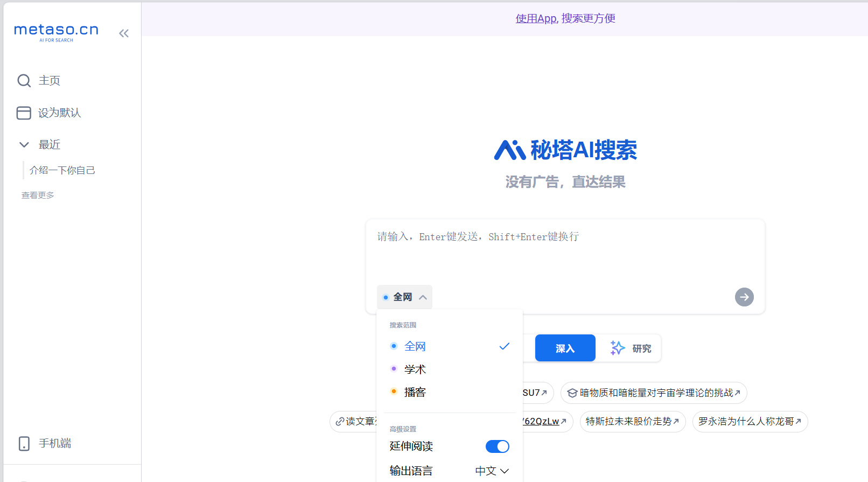Open suggestion 暗物质和暗能量对宇宙学理论的挑战
868x482 pixels.
654,393
